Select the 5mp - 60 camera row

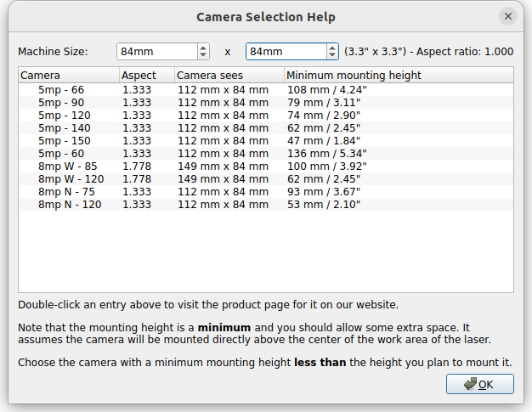pyautogui.click(x=266, y=154)
